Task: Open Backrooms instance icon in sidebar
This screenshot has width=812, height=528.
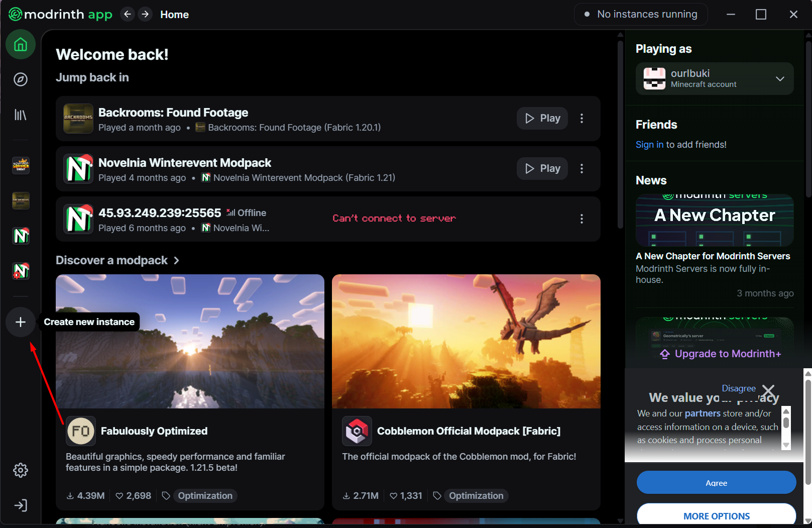Action: [21, 200]
